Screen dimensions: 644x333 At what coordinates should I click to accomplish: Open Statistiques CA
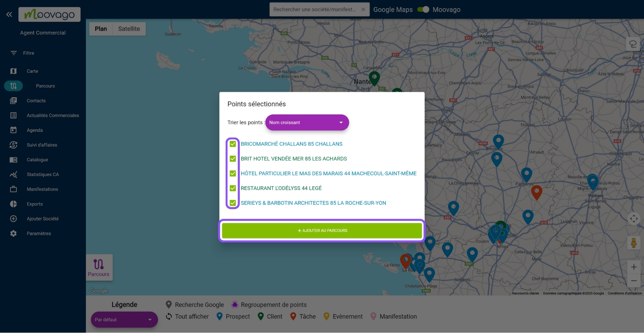43,174
